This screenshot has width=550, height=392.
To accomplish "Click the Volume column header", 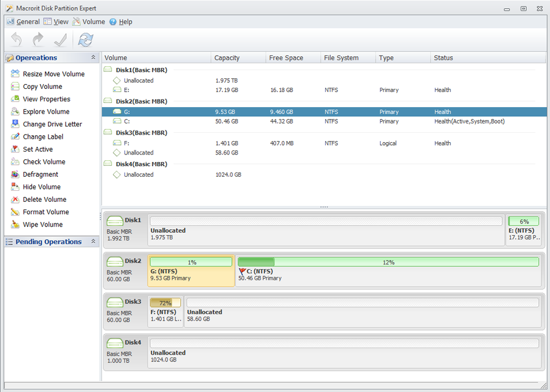I will (x=156, y=58).
